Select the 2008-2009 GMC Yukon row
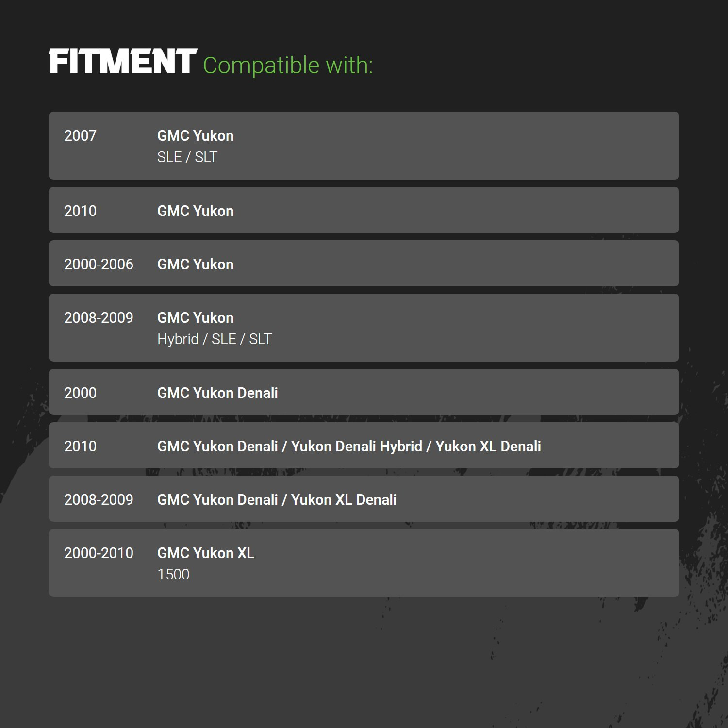 (364, 328)
